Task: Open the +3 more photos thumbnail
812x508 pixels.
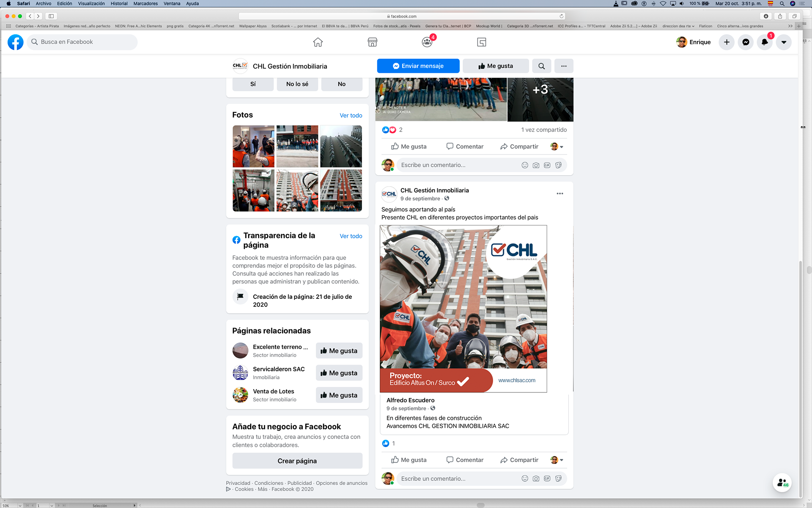Action: (x=540, y=99)
